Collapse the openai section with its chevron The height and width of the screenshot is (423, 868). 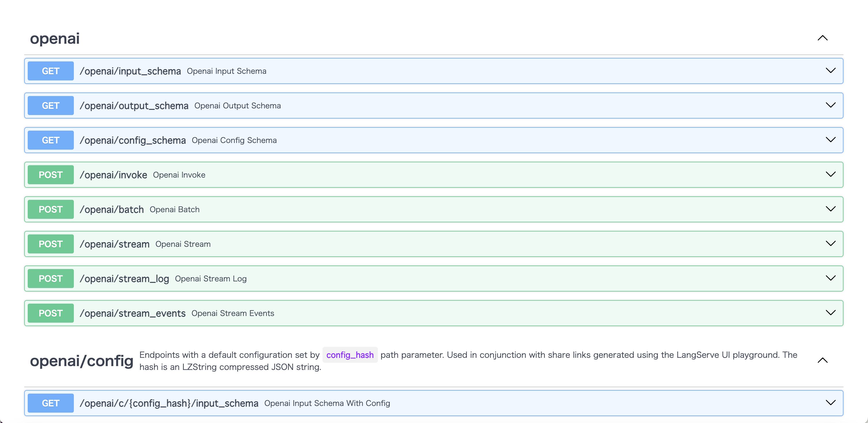tap(822, 38)
